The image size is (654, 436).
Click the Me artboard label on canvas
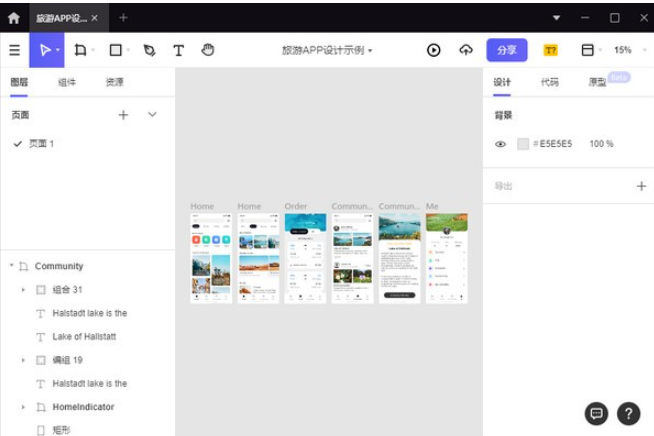point(432,206)
